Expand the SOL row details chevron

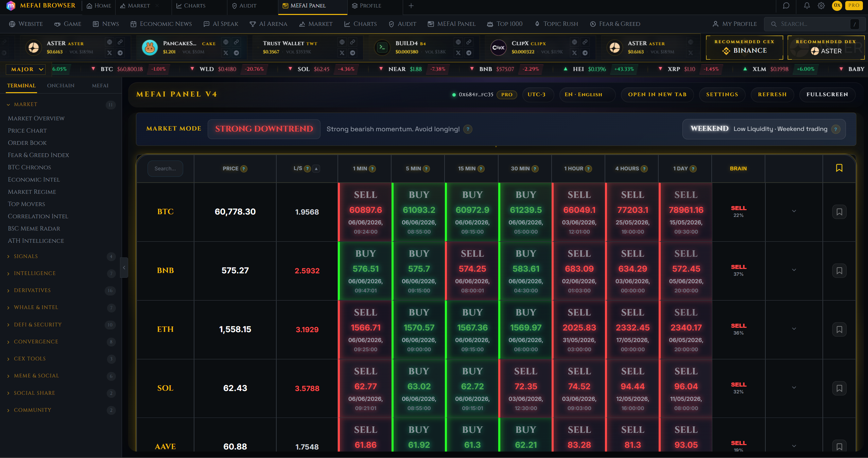(794, 388)
